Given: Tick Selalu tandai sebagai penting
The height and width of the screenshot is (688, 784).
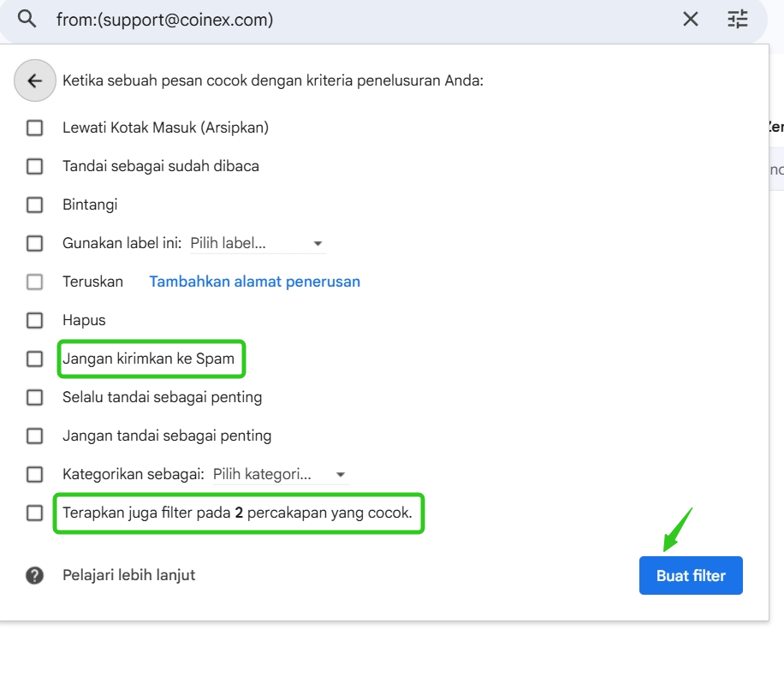Looking at the screenshot, I should pyautogui.click(x=34, y=397).
